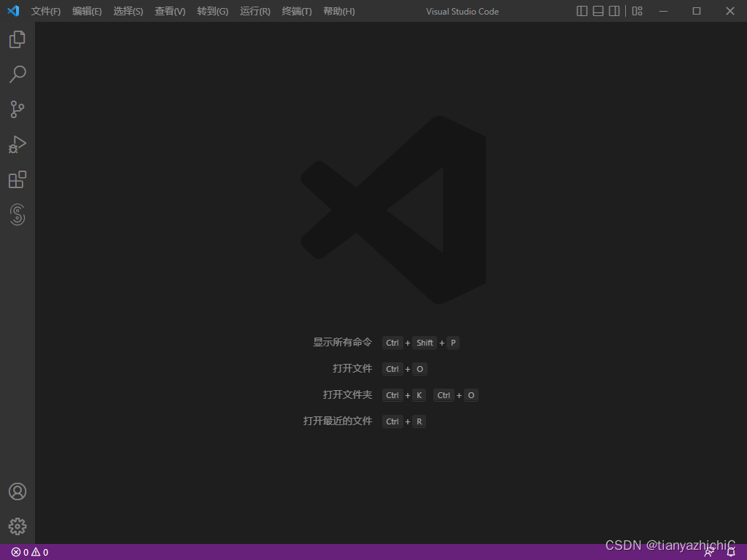This screenshot has width=747, height=560.
Task: Close the VS Code window
Action: point(729,11)
